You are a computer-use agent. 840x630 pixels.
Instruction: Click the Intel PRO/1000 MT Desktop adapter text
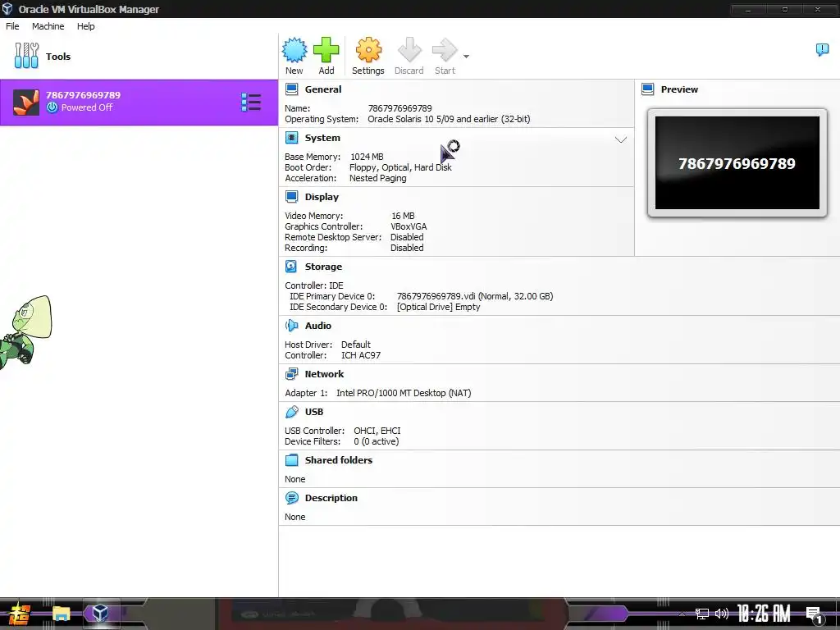(x=404, y=393)
